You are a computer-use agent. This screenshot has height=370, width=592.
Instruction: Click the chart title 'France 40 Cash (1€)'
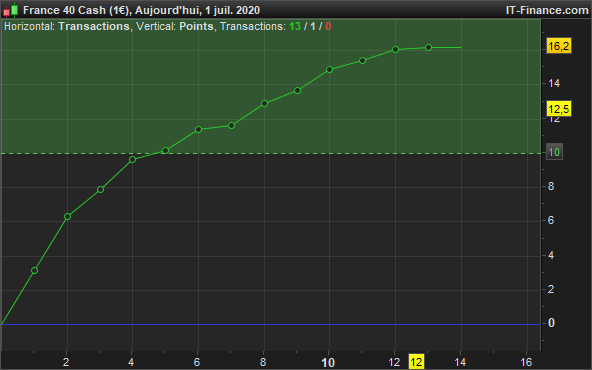tap(76, 10)
